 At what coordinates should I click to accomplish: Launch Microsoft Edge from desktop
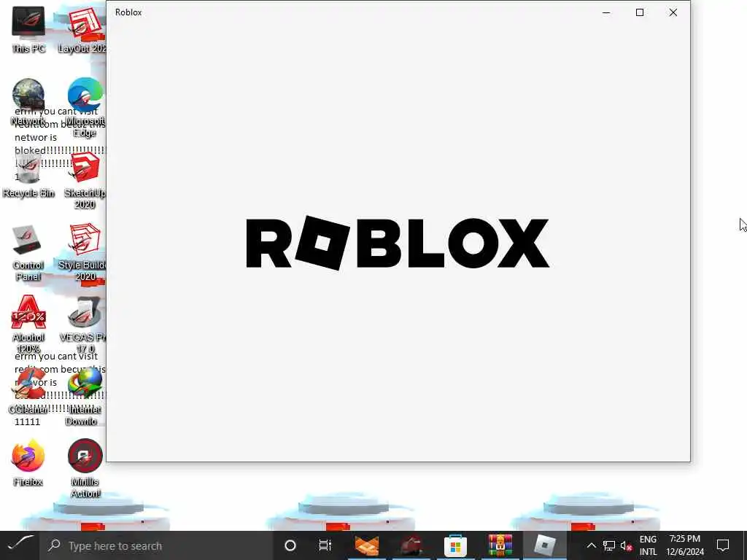pos(85,106)
